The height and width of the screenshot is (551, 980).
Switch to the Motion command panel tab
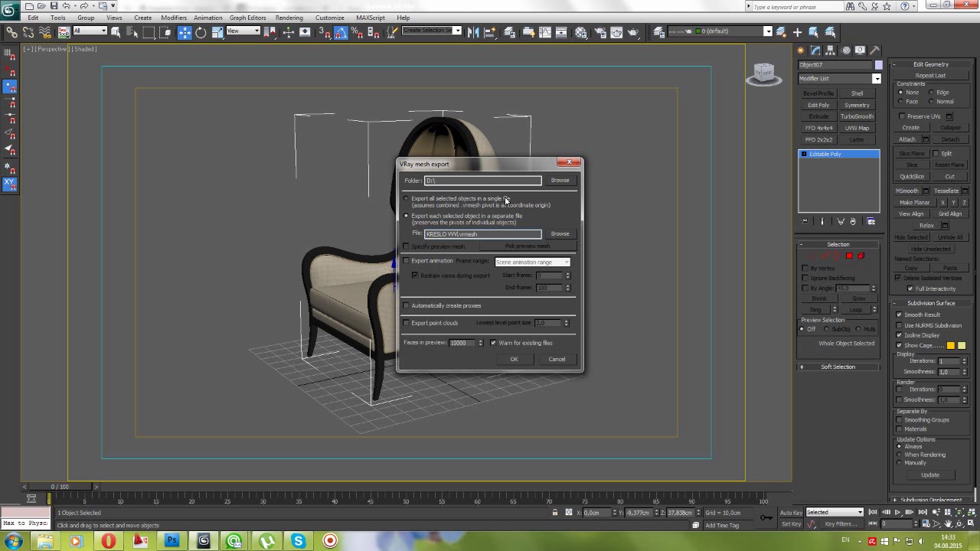(x=846, y=50)
